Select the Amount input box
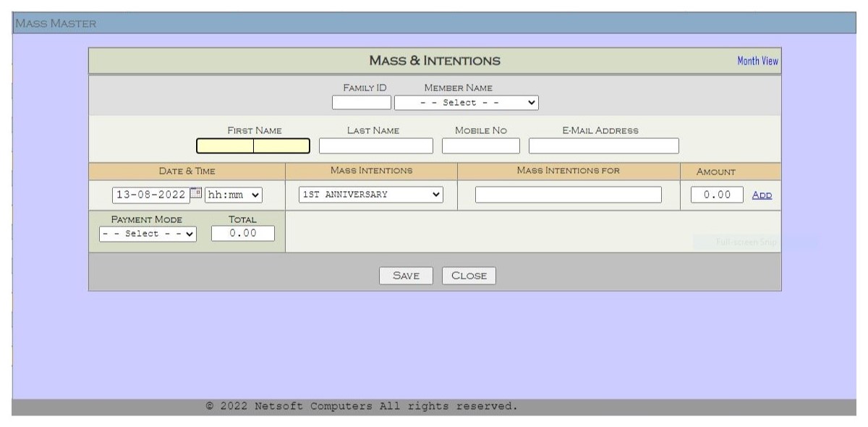The width and height of the screenshot is (868, 427). (717, 195)
